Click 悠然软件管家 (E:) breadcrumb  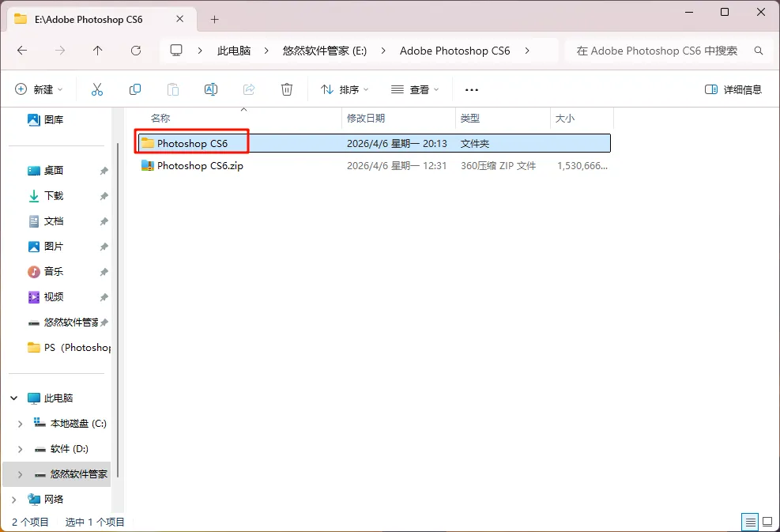tap(325, 51)
